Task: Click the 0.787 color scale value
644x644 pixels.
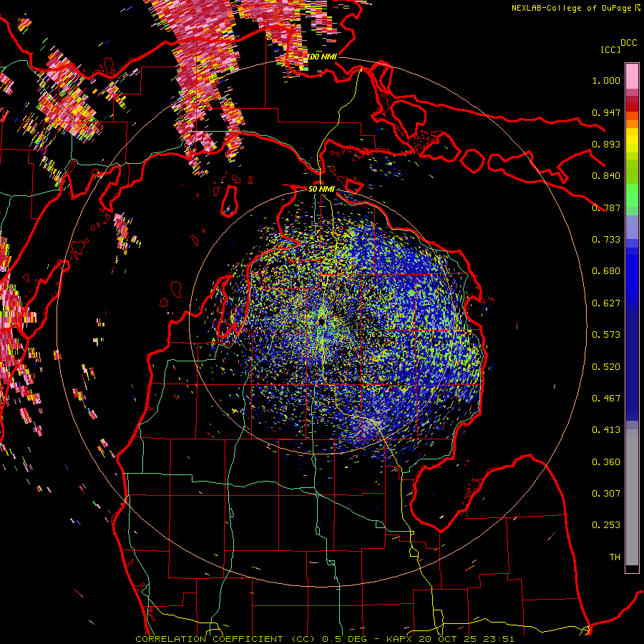Action: (x=606, y=208)
